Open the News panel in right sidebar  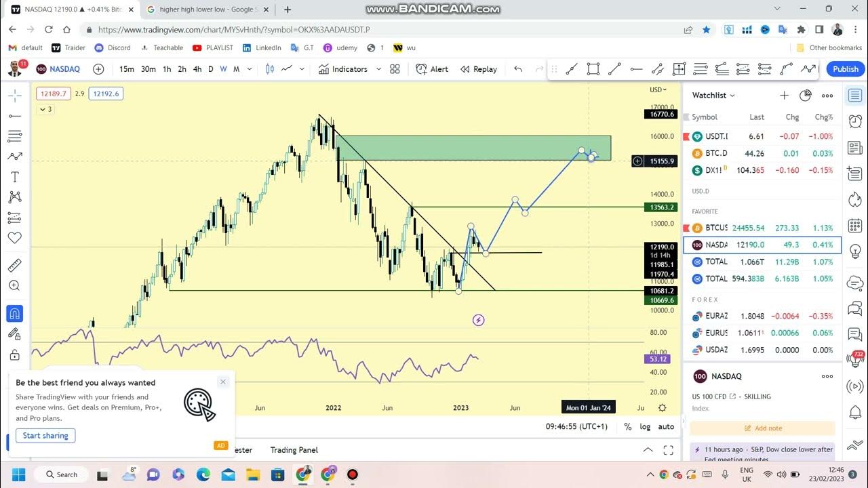pos(854,148)
